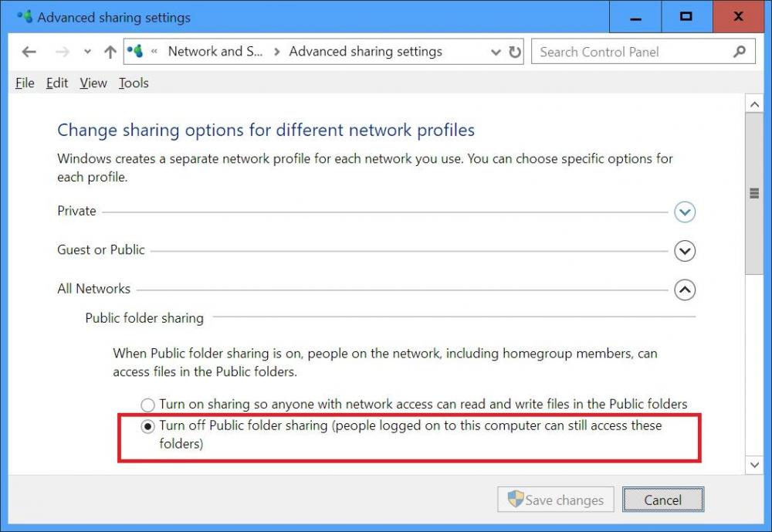Click the Cancel button
The image size is (772, 532).
pos(662,500)
